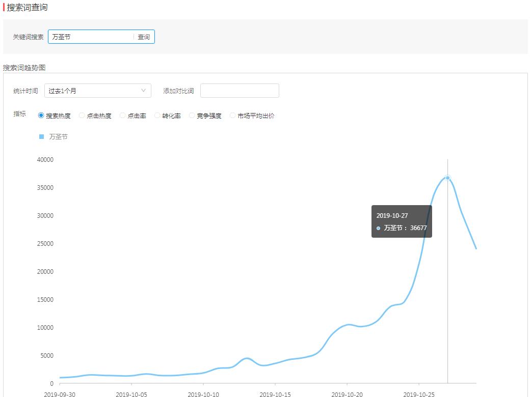Click the 2019-10-20 x-axis label
The width and height of the screenshot is (532, 397).
click(347, 394)
